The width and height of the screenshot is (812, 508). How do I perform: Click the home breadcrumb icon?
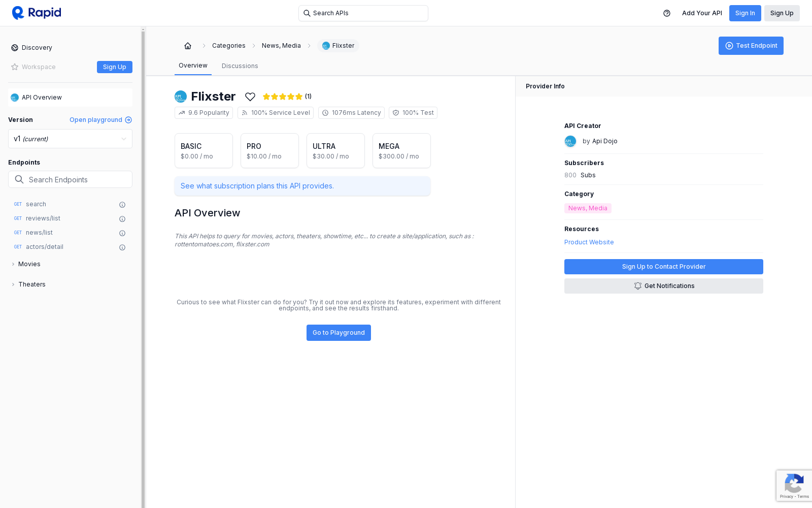click(x=188, y=46)
